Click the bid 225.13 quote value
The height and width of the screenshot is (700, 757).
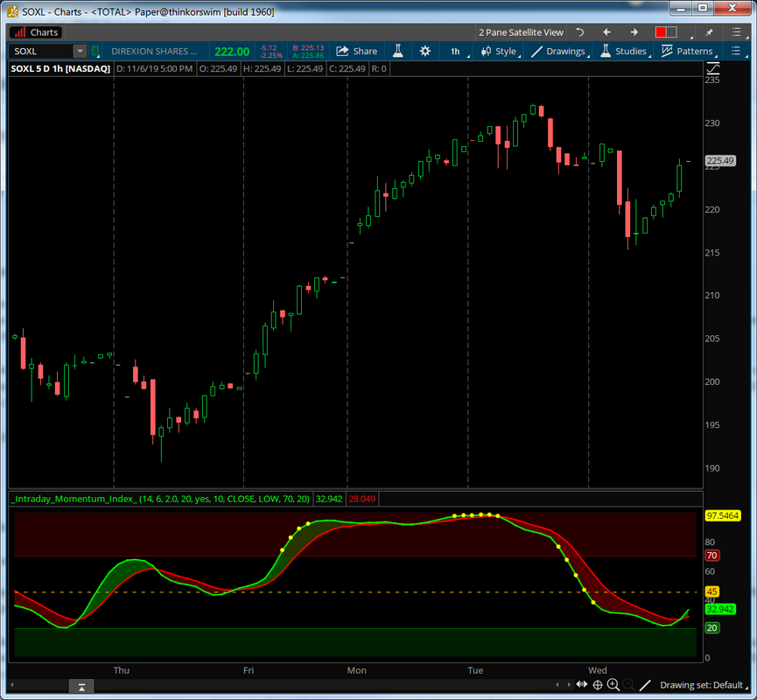[x=309, y=48]
